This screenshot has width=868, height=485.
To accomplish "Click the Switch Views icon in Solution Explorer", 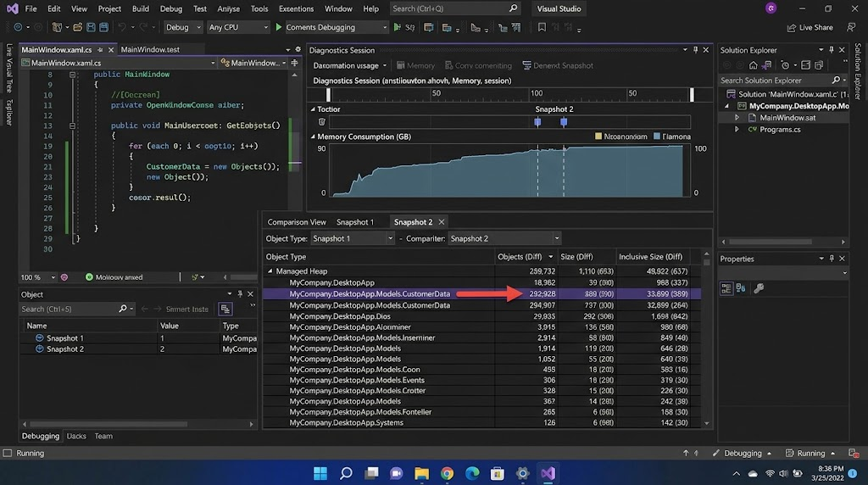I will [x=766, y=65].
